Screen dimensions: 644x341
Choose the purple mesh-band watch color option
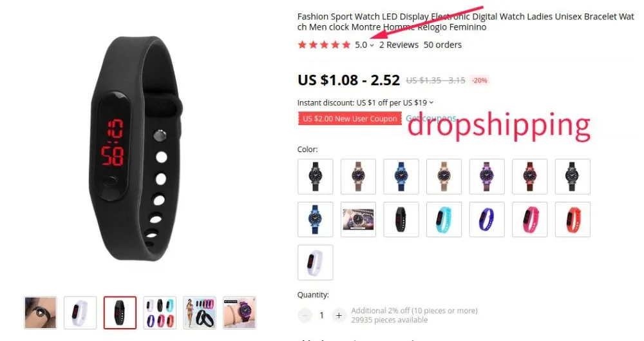point(487,177)
